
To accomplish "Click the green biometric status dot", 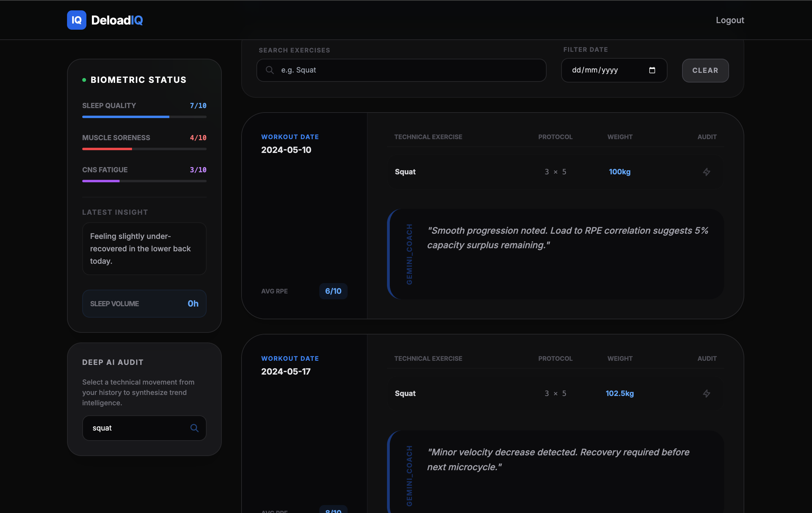I will tap(84, 80).
